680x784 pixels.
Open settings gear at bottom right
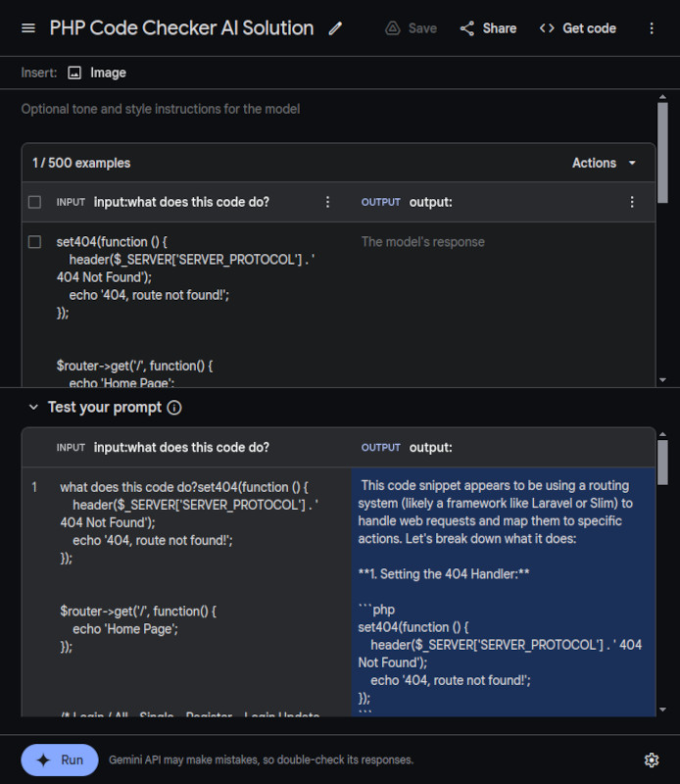[652, 759]
